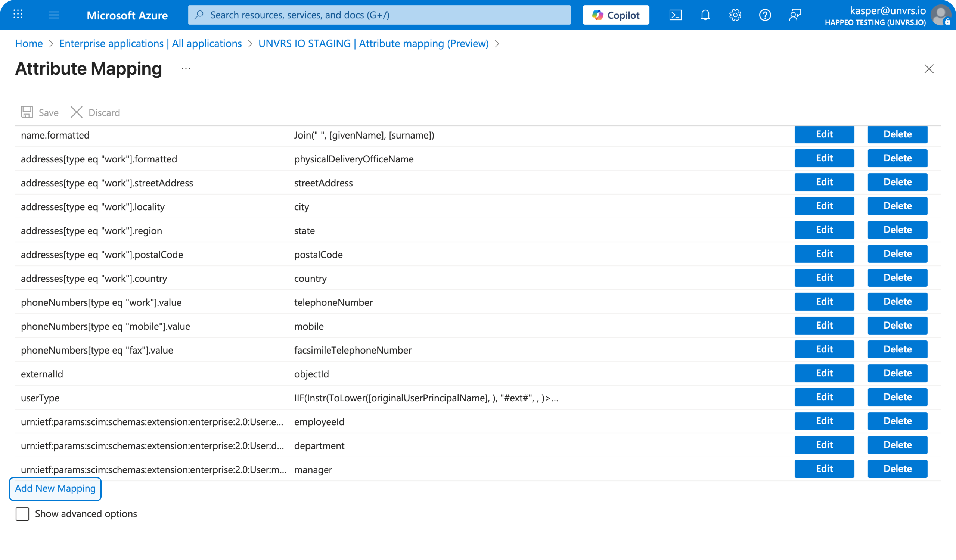
Task: Delete the mobile phone number mapping
Action: 897,325
